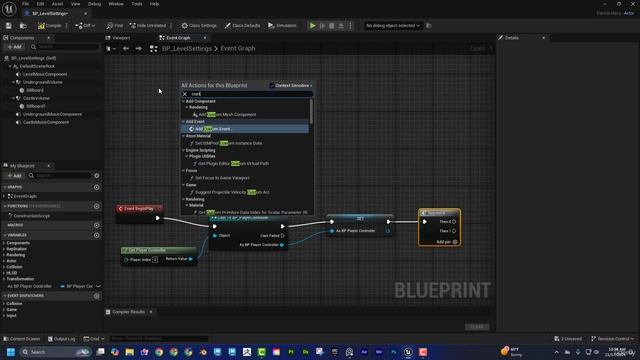Click Add in the Components panel

click(14, 47)
